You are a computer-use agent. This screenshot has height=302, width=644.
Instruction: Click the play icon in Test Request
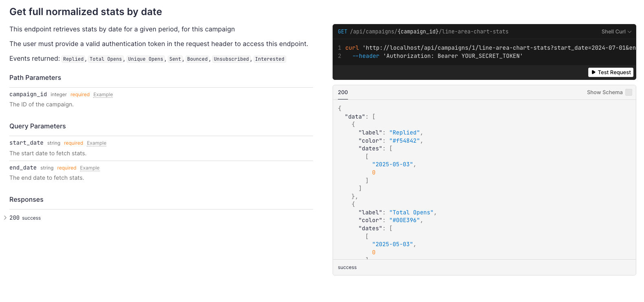pos(594,72)
